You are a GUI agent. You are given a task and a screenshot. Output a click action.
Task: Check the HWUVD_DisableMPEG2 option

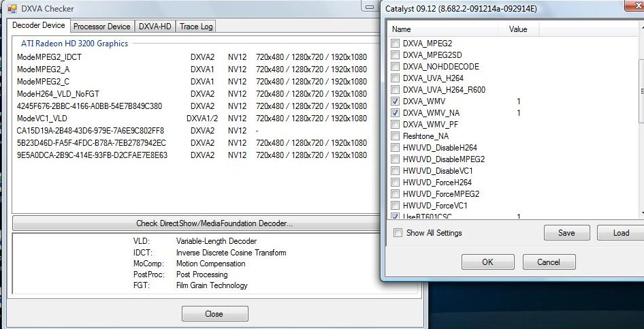coord(395,159)
